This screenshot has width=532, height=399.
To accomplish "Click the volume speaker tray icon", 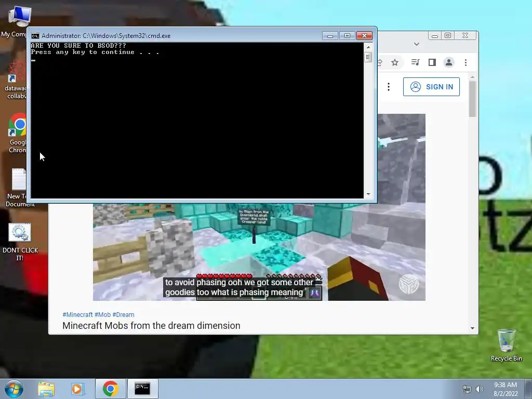I will (x=479, y=389).
